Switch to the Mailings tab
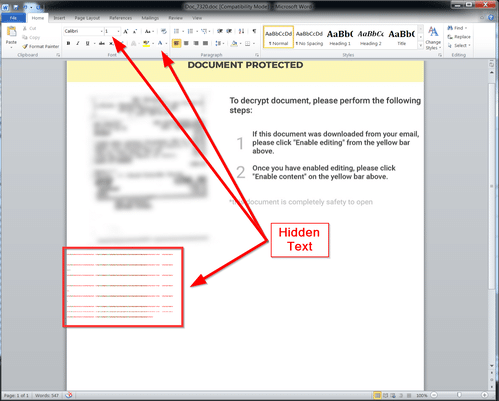Image resolution: width=499 pixels, height=401 pixels. click(x=150, y=18)
